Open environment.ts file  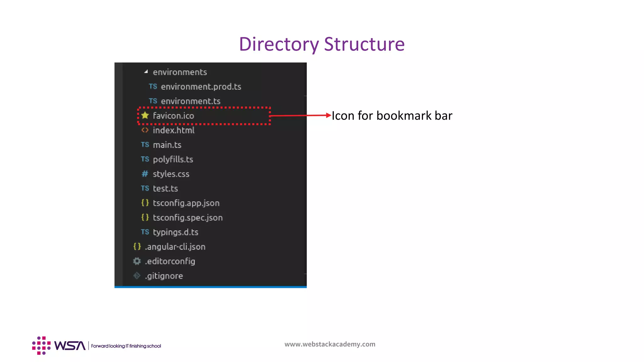[x=190, y=101]
